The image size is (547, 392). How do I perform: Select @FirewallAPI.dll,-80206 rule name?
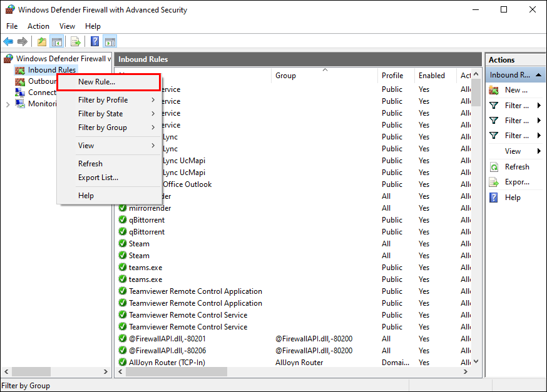click(x=168, y=351)
